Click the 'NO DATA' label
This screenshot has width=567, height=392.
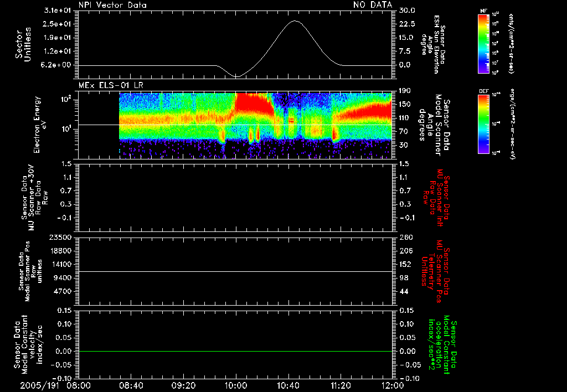point(373,4)
